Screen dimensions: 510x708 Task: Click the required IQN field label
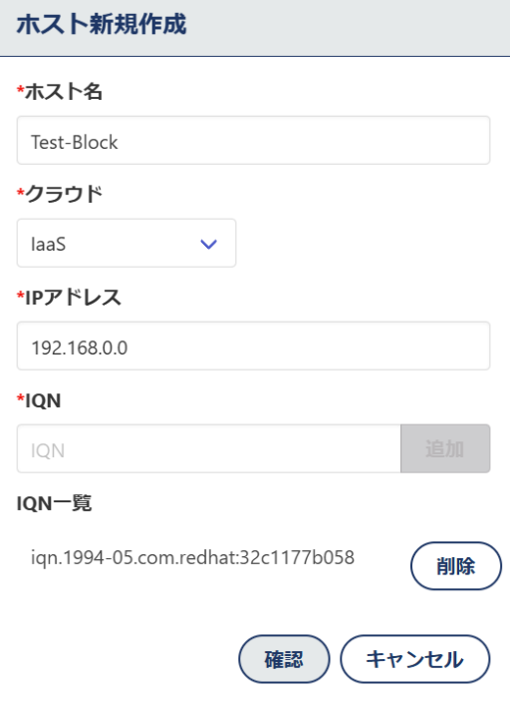coord(43,401)
